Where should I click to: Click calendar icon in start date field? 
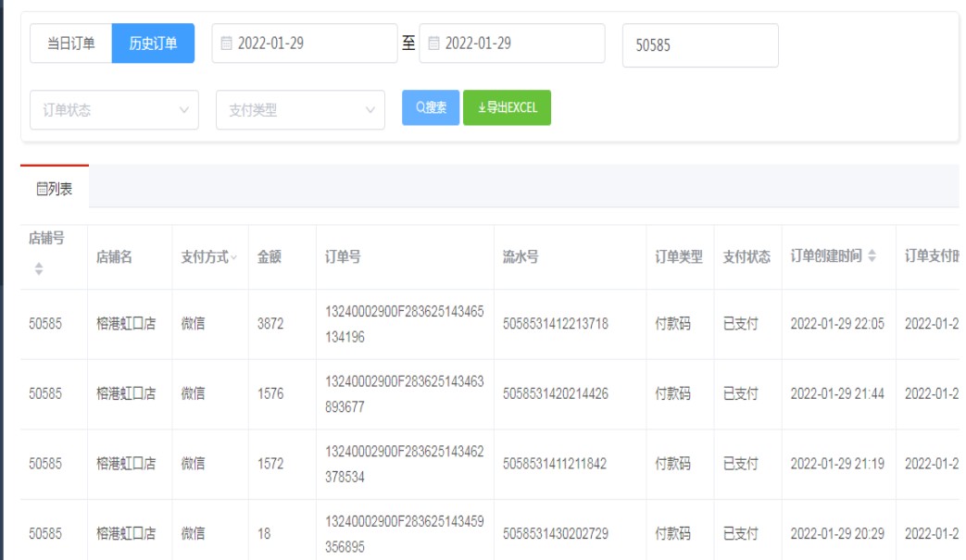click(x=227, y=44)
